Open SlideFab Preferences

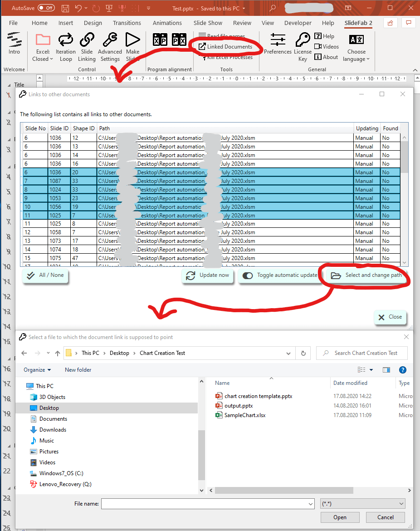point(278,45)
